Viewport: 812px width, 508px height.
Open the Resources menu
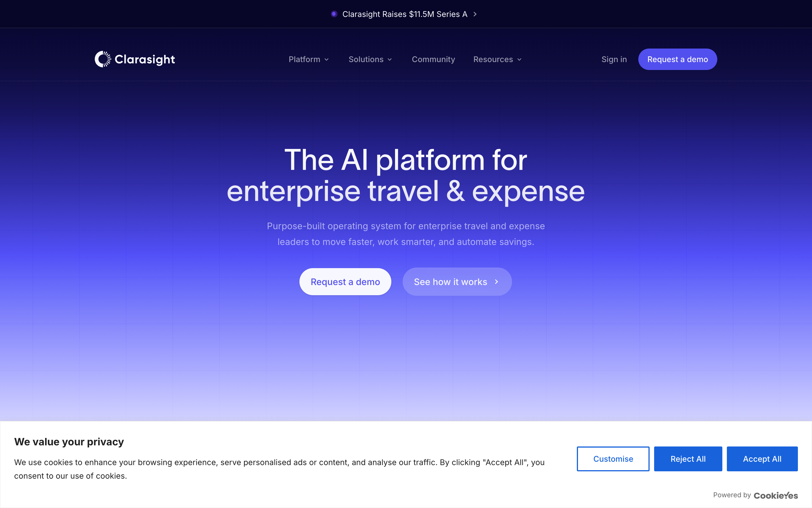tap(497, 60)
